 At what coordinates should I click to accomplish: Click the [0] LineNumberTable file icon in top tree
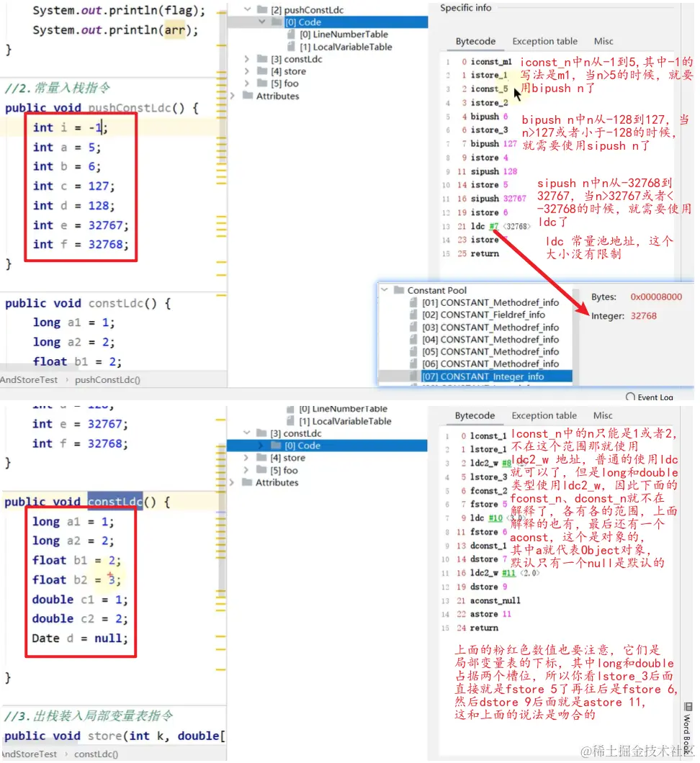click(291, 34)
